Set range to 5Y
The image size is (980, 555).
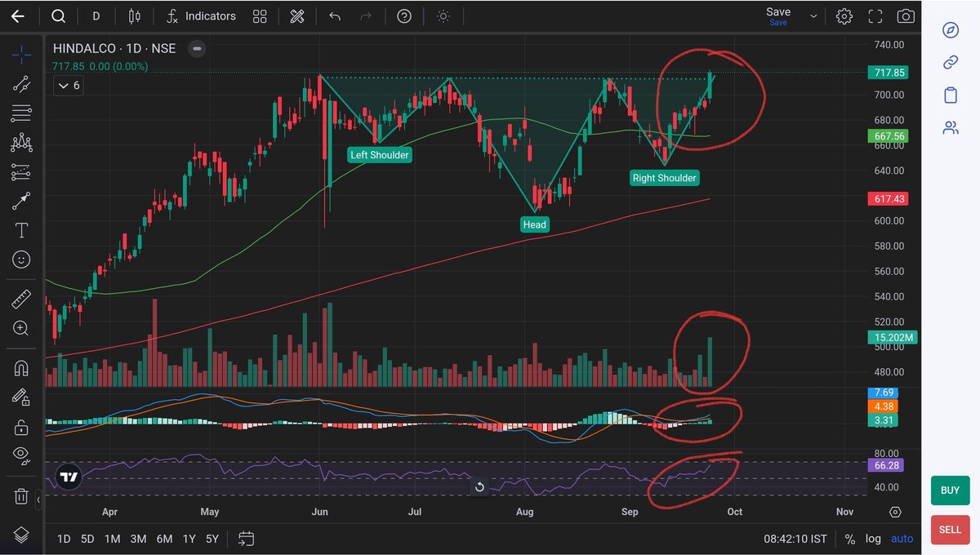pos(212,539)
